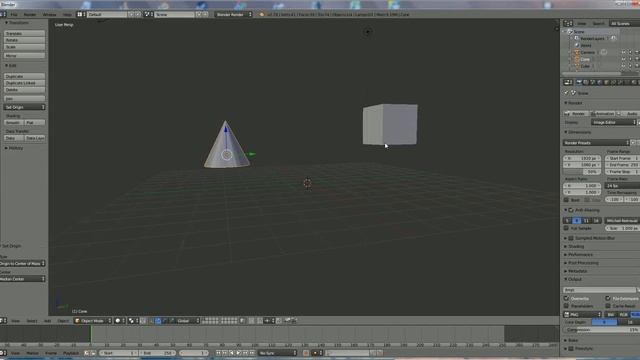Click the Mirror button
640x360 pixels.
(x=24, y=56)
